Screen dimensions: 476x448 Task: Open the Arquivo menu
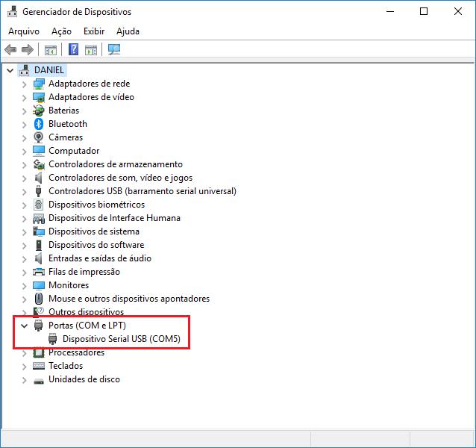coord(24,31)
